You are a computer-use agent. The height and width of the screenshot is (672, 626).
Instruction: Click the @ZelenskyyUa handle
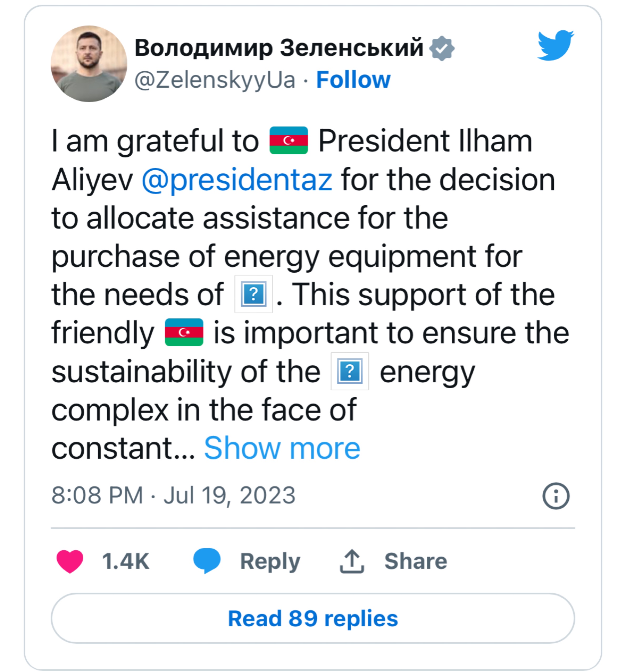click(x=215, y=80)
